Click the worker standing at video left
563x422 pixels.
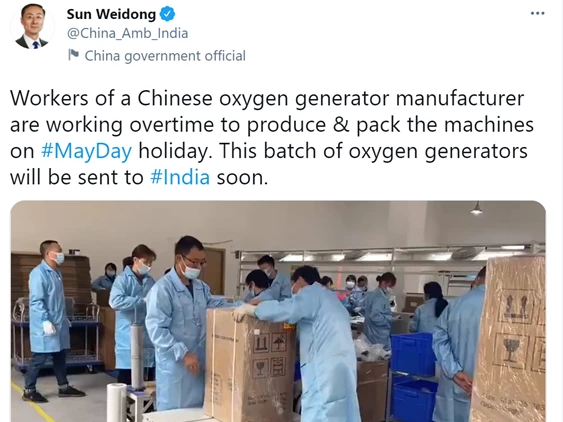[49, 321]
